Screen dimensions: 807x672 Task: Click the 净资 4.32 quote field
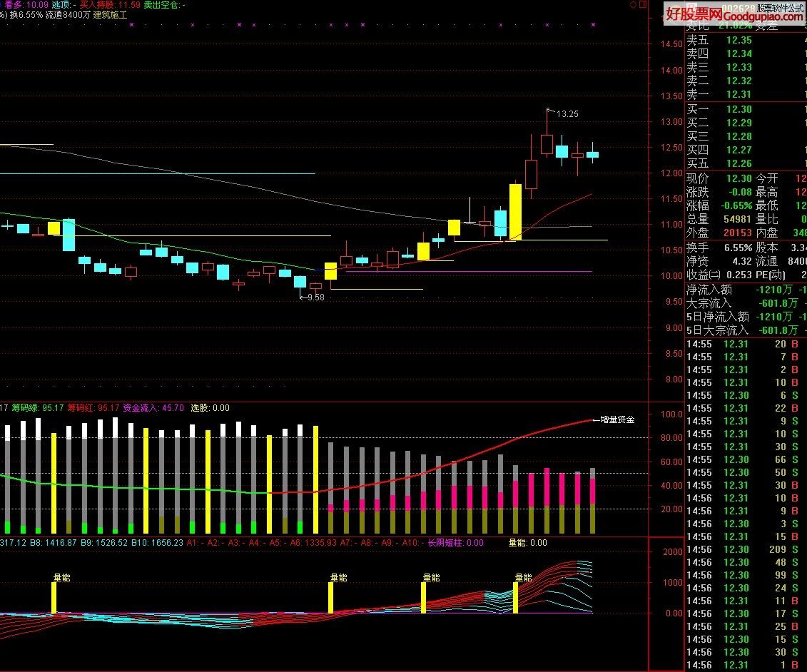click(719, 261)
